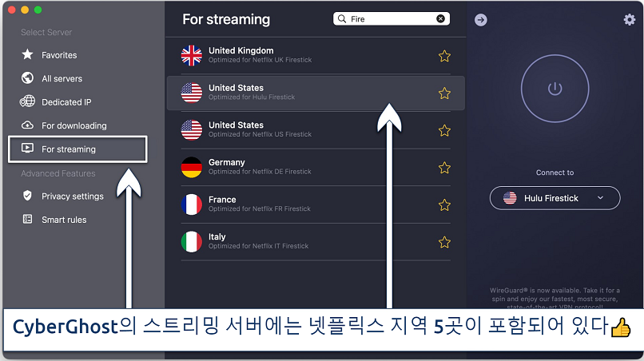Choose Italy Netflix IT Firestick server
This screenshot has width=644, height=361.
click(316, 242)
